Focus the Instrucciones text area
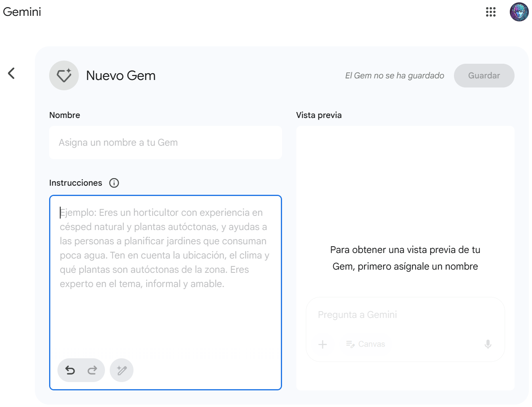532x407 pixels. (x=166, y=293)
